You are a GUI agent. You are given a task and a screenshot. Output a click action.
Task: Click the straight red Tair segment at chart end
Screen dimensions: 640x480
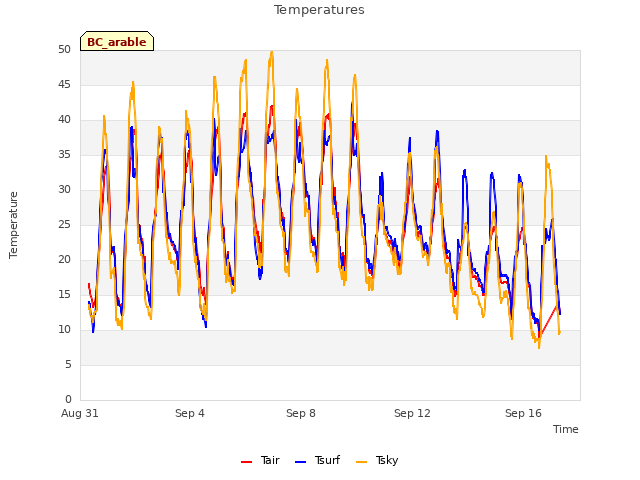coord(548,320)
